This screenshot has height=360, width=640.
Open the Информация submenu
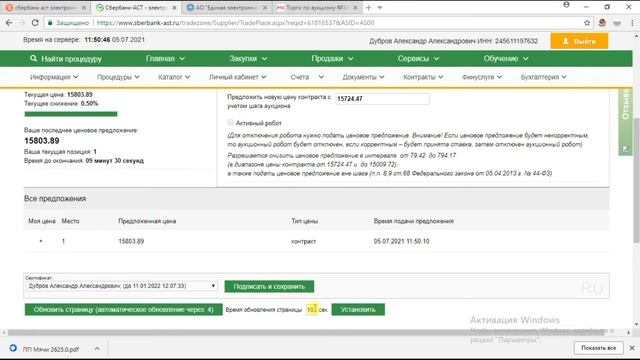point(54,77)
